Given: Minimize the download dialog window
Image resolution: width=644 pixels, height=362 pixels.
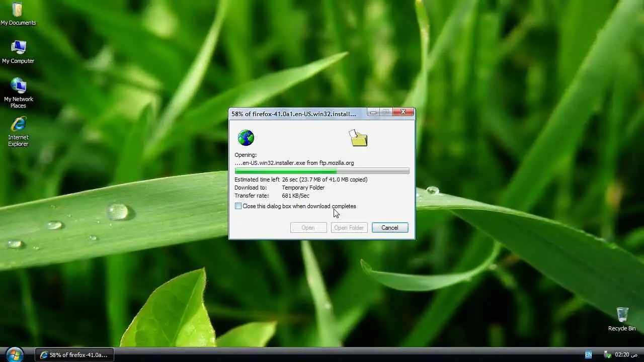Looking at the screenshot, I should coord(373,113).
